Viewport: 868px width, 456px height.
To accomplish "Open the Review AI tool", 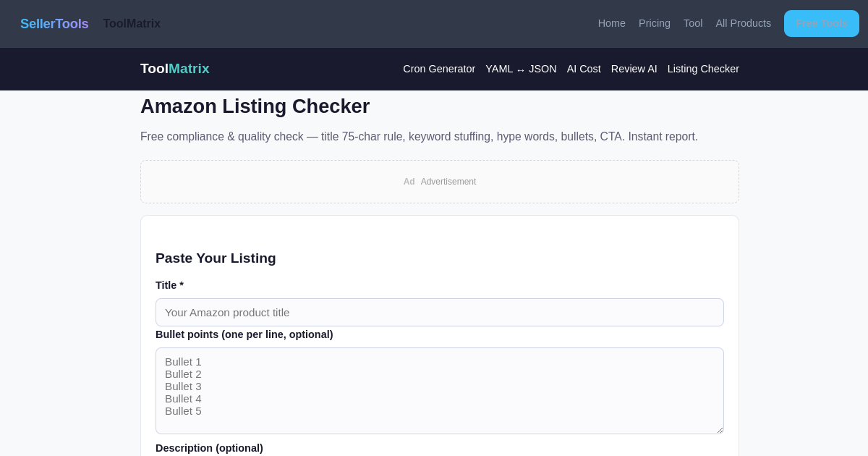I will [x=634, y=69].
